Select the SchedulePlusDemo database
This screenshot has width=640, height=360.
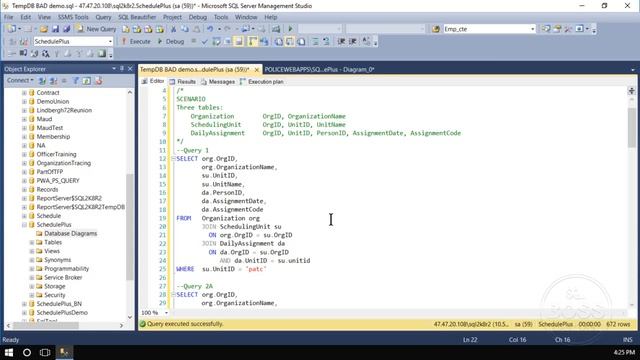pos(62,313)
